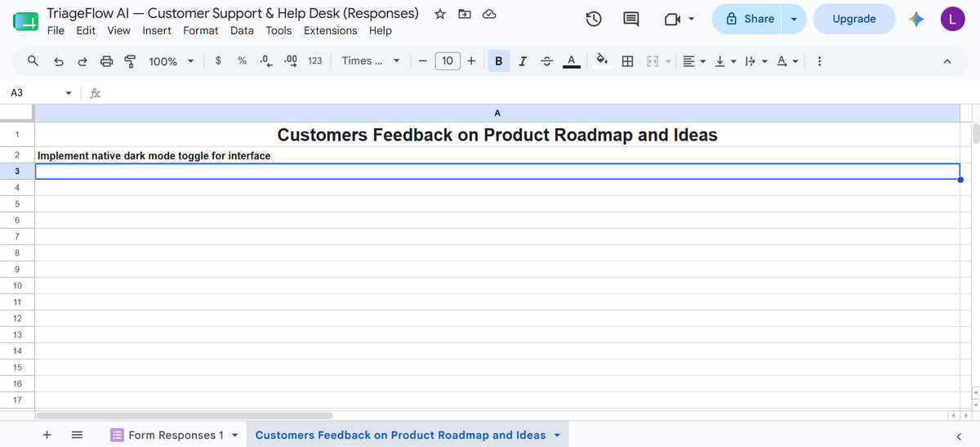This screenshot has height=447, width=980.
Task: Open the borders menu
Action: 628,60
